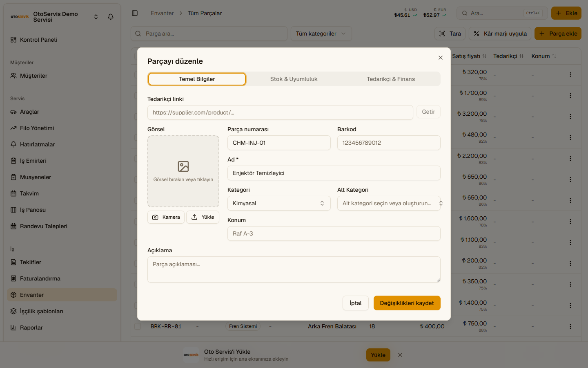Switch to Tedarikçi & Finans tab

coord(391,79)
